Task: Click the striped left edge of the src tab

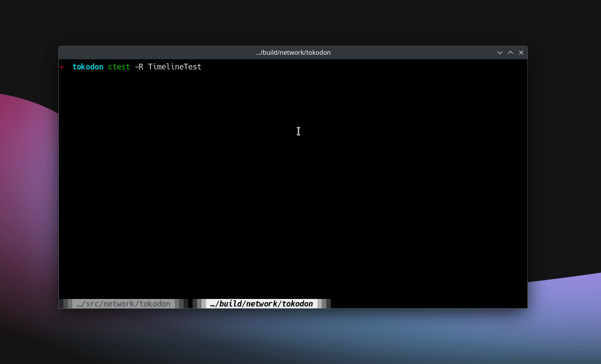Action: point(66,304)
